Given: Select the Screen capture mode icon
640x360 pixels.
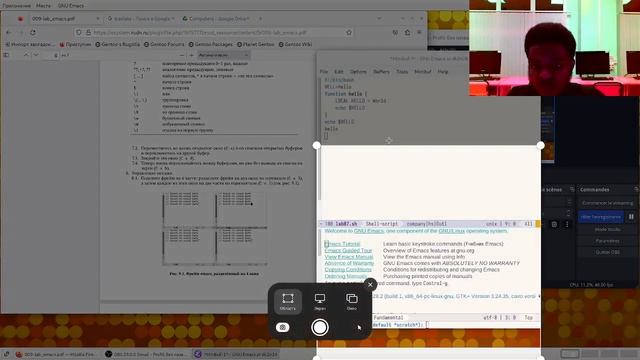Looking at the screenshot, I should [x=320, y=302].
